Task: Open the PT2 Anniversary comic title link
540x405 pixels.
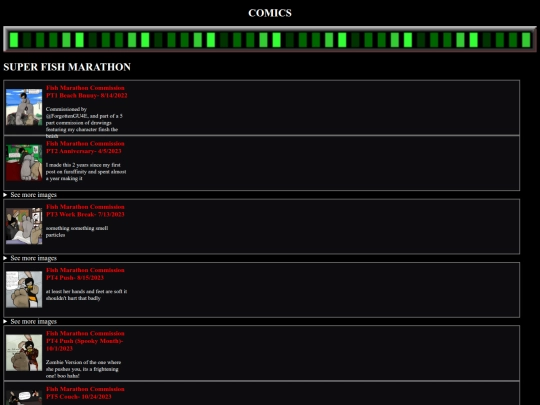Action: (x=85, y=147)
